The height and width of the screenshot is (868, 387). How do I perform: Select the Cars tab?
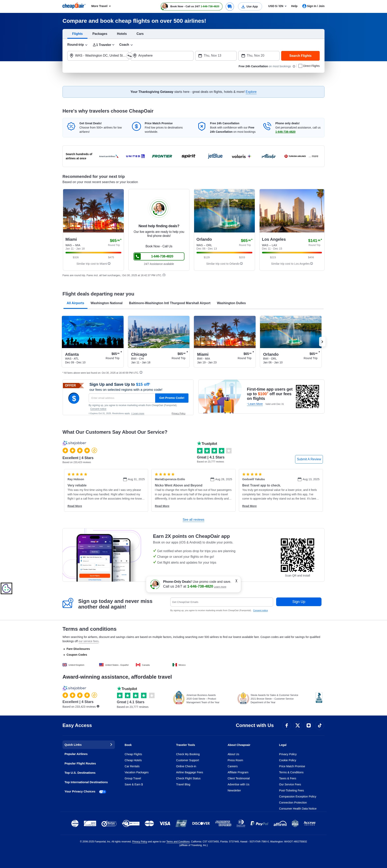[140, 34]
